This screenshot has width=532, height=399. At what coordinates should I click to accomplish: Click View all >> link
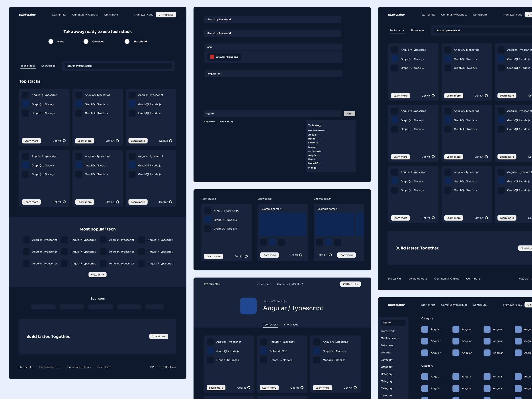tap(97, 274)
